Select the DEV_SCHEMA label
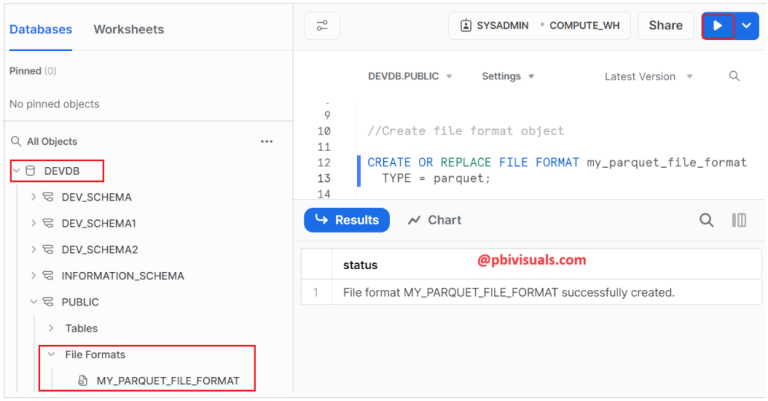The width and height of the screenshot is (768, 401). click(96, 197)
